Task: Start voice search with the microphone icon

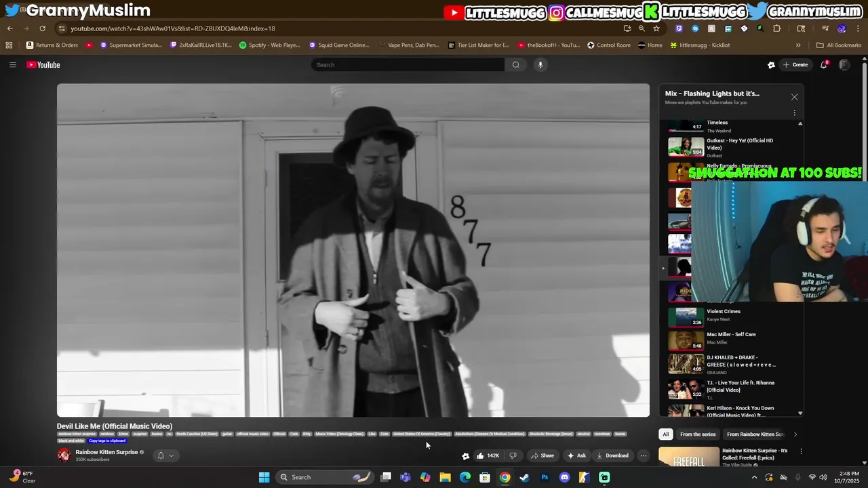Action: point(540,65)
